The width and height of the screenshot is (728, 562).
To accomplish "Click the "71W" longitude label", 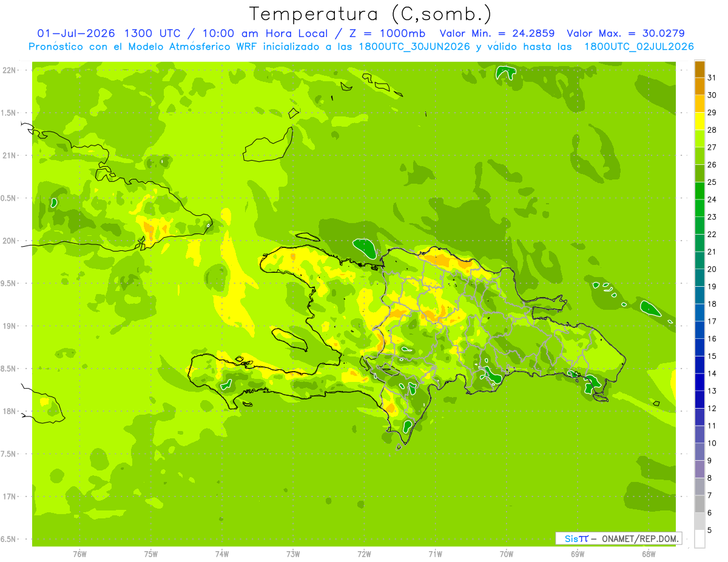I will 435,554.
